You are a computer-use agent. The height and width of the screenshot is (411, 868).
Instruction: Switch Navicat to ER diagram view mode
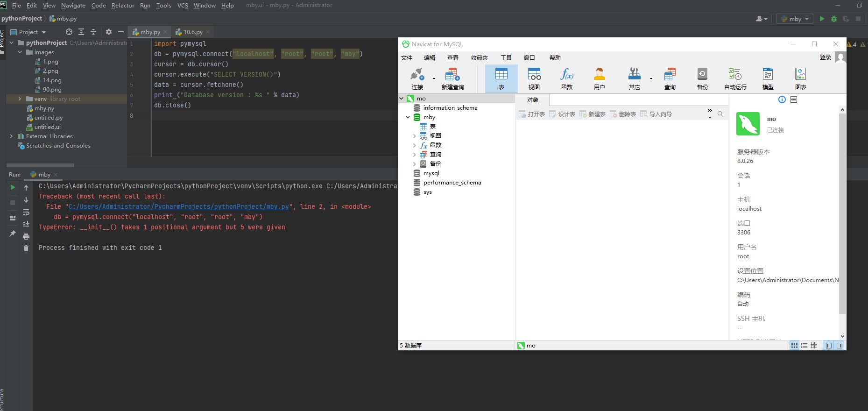(x=814, y=346)
